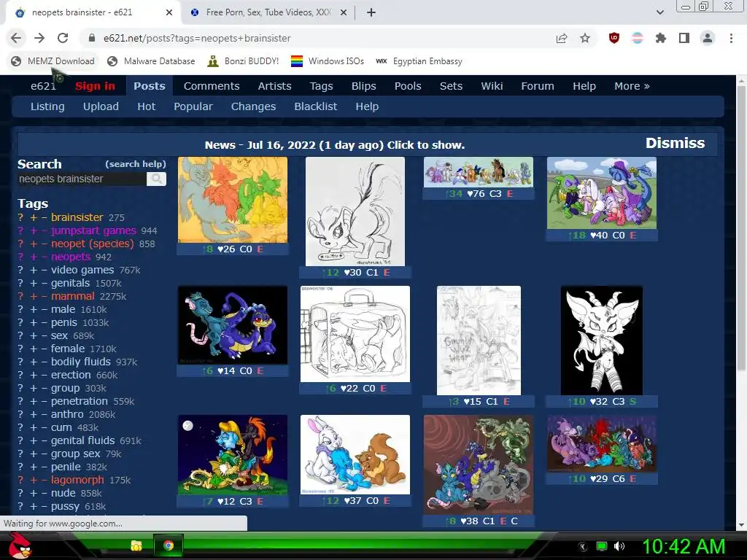
Task: Click the (search help) link
Action: [135, 164]
